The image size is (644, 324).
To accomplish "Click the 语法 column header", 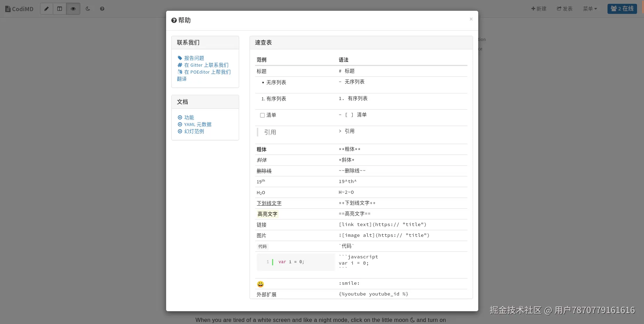I will [344, 60].
